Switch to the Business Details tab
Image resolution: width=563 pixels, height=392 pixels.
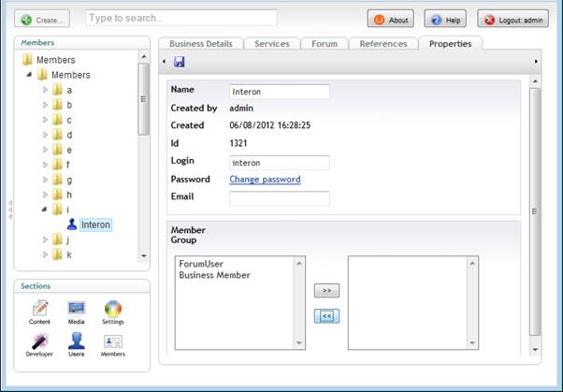(x=199, y=44)
